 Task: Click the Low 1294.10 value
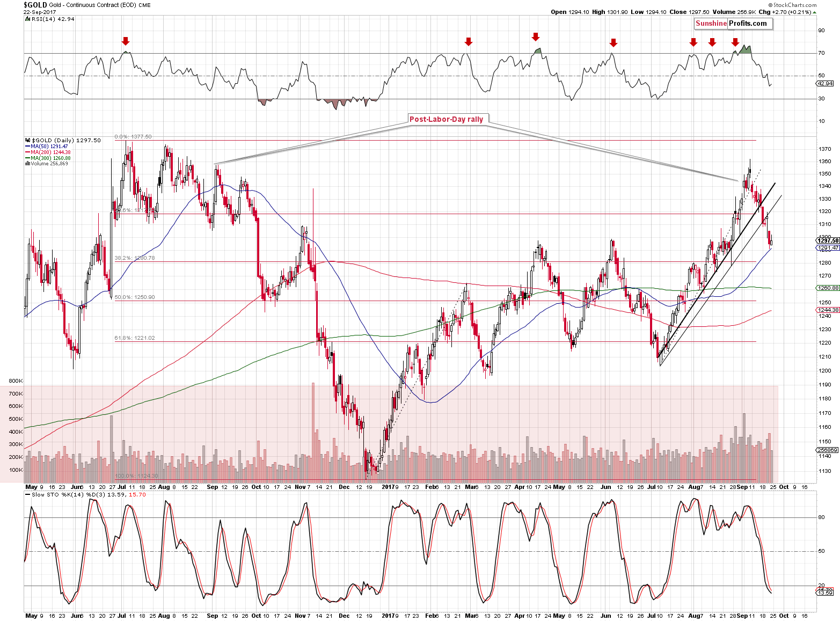649,12
